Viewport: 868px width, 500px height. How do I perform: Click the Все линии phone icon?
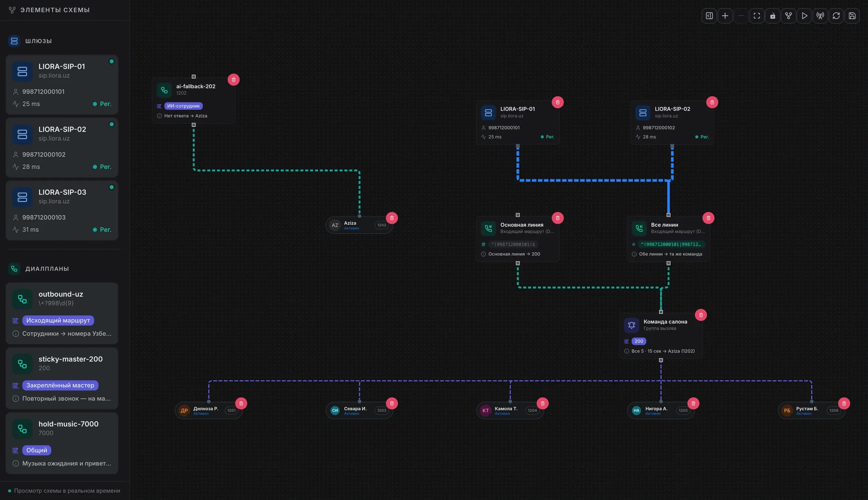(639, 228)
